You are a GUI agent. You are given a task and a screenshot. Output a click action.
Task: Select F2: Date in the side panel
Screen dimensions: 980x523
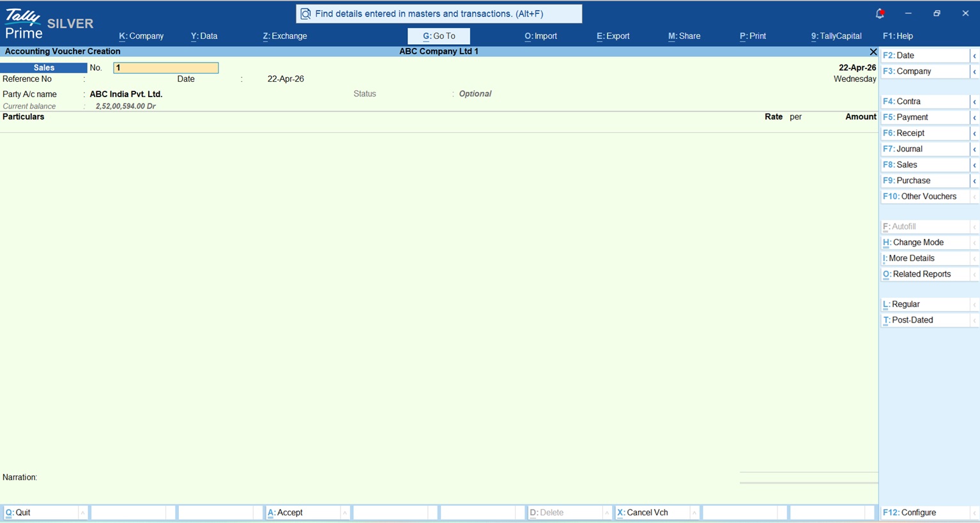925,56
